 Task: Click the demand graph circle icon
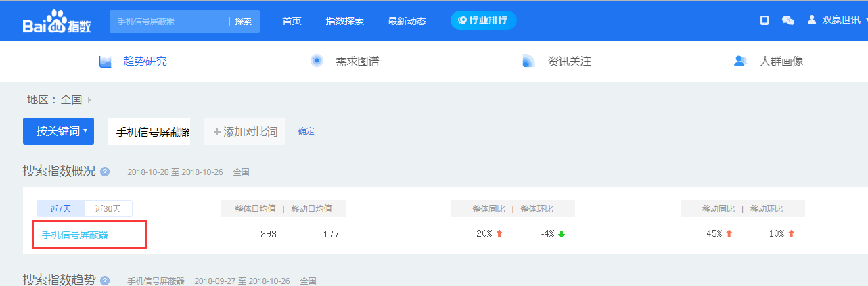click(317, 61)
